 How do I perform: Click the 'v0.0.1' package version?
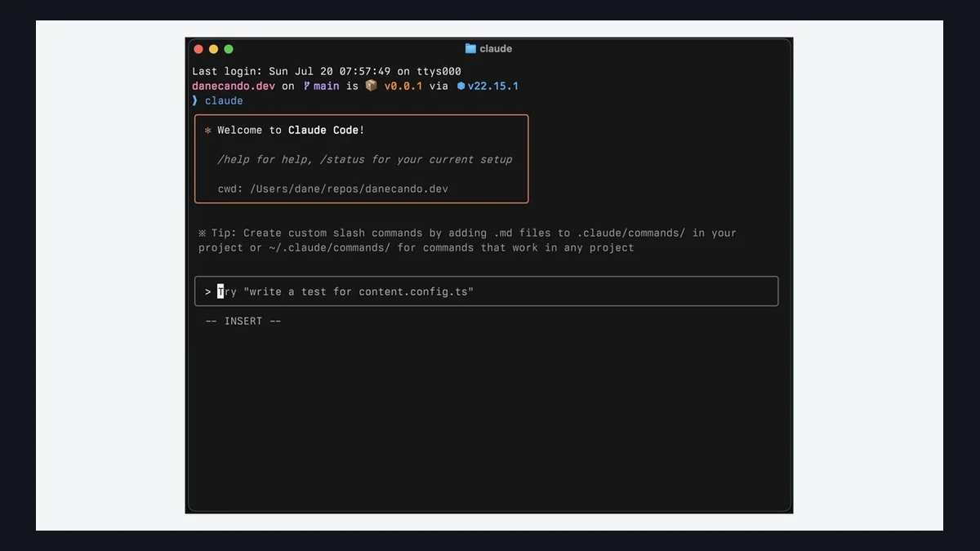403,86
